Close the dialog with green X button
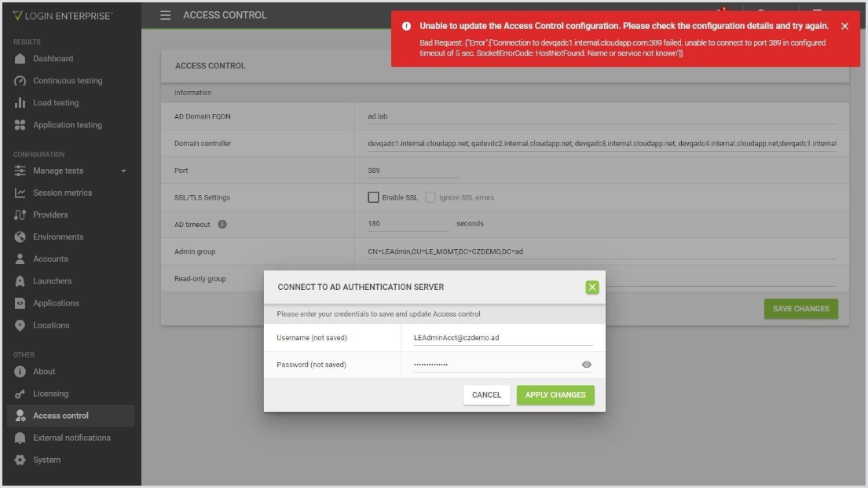The height and width of the screenshot is (488, 868). point(592,288)
